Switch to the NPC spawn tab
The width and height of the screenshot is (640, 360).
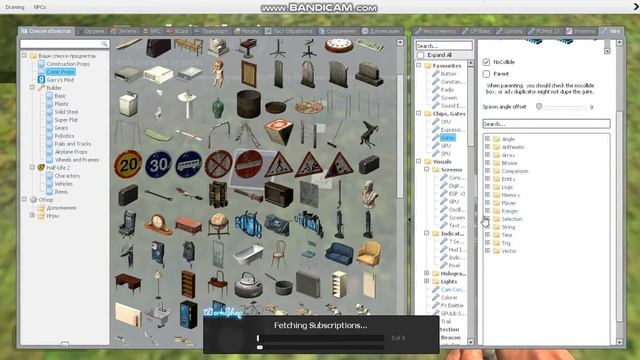(152, 31)
